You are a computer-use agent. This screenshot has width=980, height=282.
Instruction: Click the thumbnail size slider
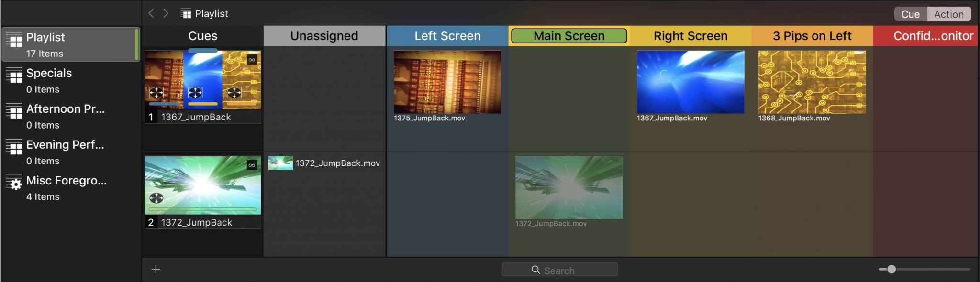891,270
